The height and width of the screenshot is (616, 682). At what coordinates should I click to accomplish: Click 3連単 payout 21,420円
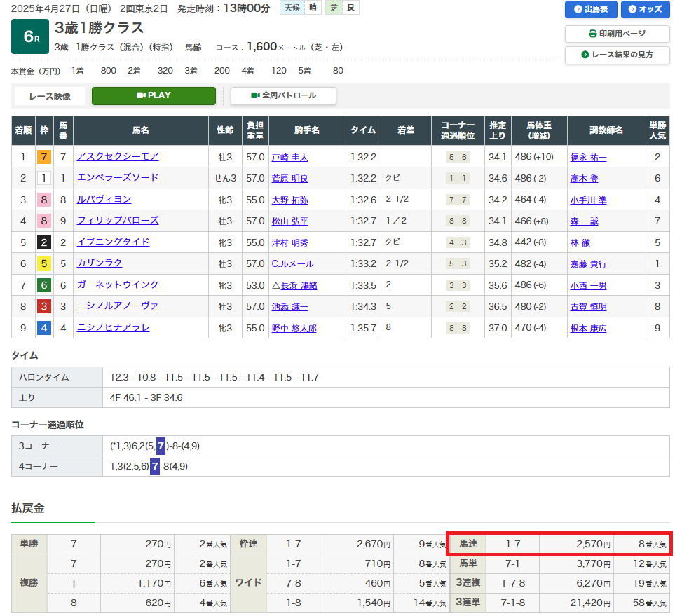click(x=590, y=603)
